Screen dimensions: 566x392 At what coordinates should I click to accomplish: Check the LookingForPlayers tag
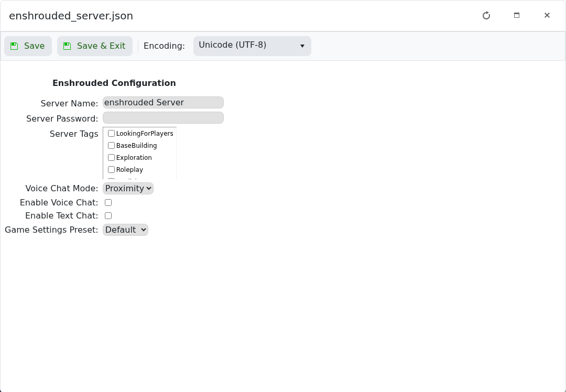click(x=111, y=134)
